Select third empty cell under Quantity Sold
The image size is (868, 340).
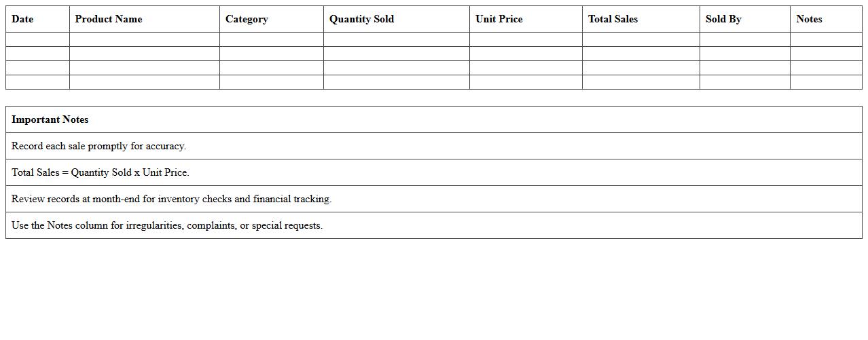[x=396, y=68]
